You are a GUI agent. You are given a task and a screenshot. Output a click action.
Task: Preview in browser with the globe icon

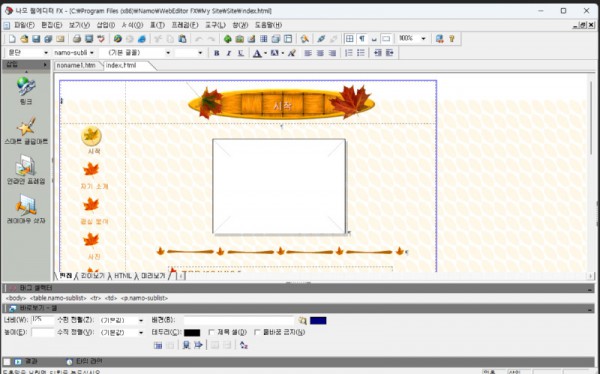[117, 39]
